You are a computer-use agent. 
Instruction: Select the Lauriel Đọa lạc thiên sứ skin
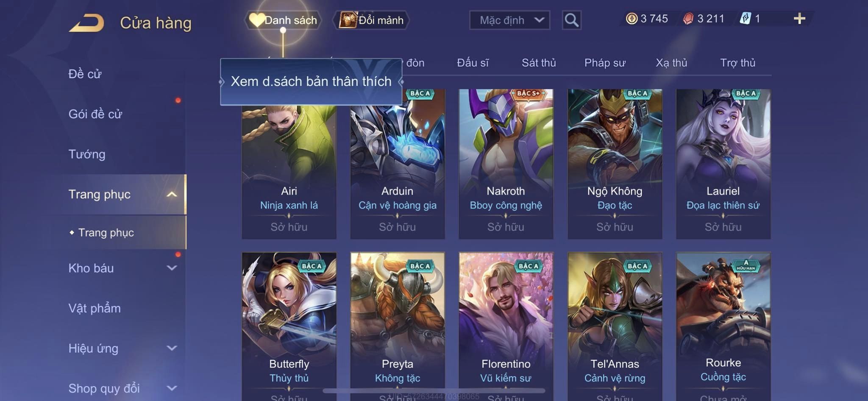(x=723, y=164)
